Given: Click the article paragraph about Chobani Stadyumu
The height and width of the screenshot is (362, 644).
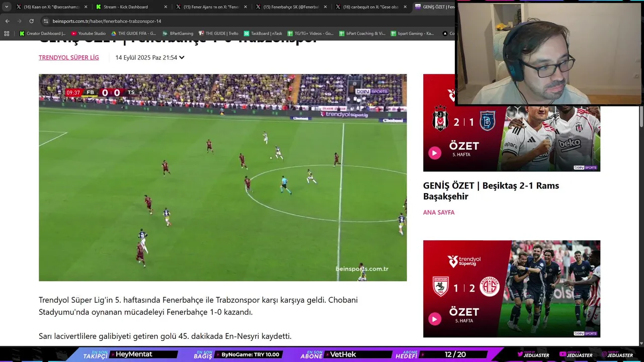Looking at the screenshot, I should coord(198,306).
